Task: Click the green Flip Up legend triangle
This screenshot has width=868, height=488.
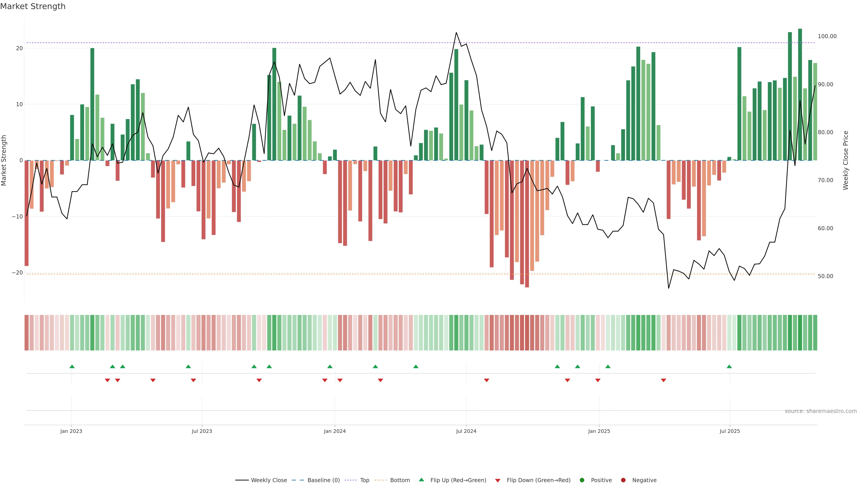Action: pos(421,480)
